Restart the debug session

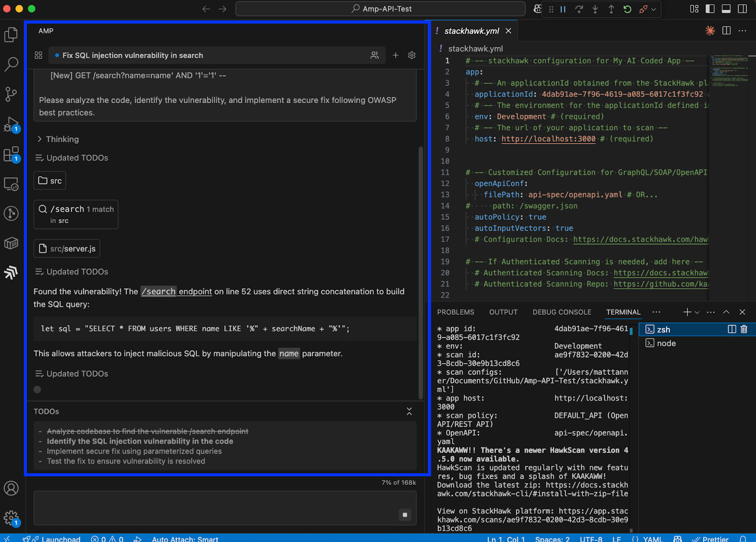tap(627, 9)
